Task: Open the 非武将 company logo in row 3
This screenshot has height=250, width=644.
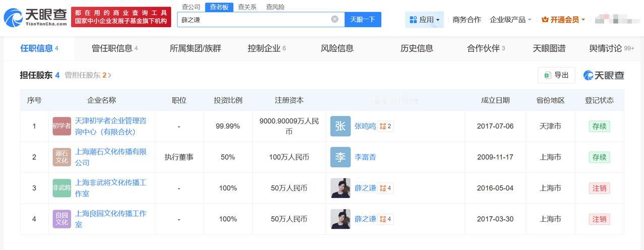Action: 62,188
